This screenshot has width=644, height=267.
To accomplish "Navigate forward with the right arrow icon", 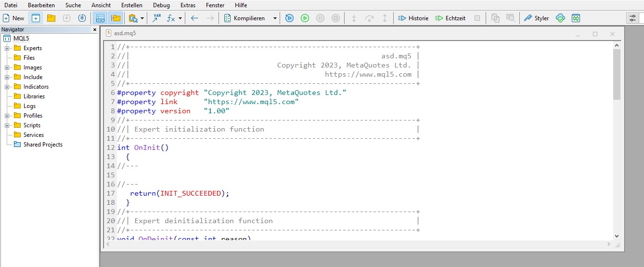I will (210, 18).
